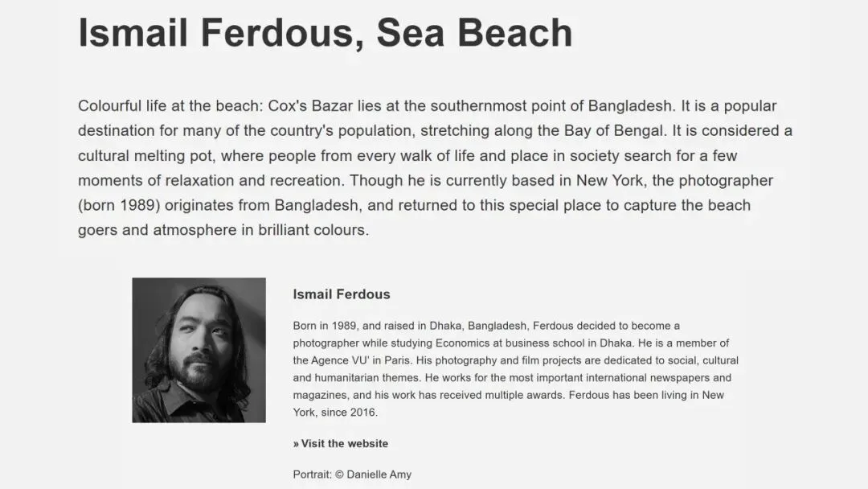Click the page title 'Ismail Ferdous, Sea Beach'
This screenshot has height=489, width=868.
(x=325, y=33)
